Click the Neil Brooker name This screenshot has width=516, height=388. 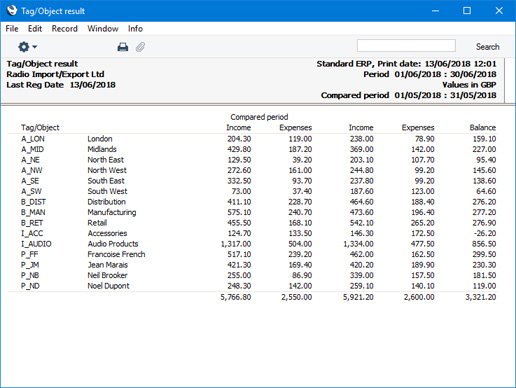(107, 275)
